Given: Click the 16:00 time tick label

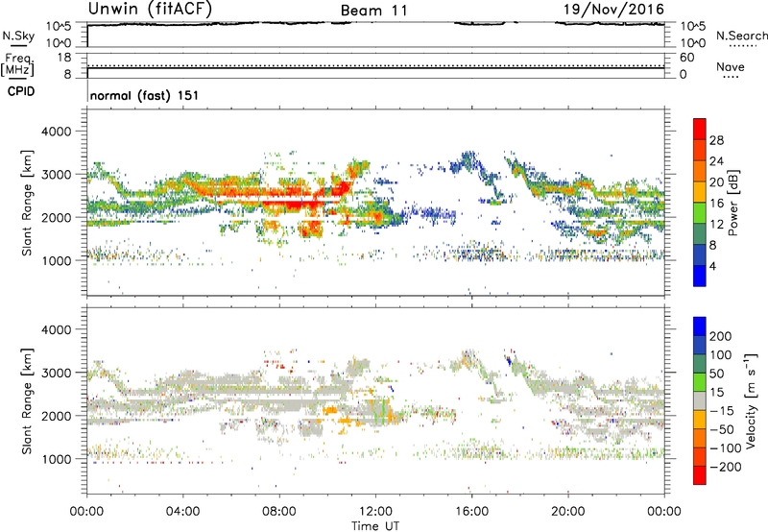Looking at the screenshot, I should [x=471, y=512].
